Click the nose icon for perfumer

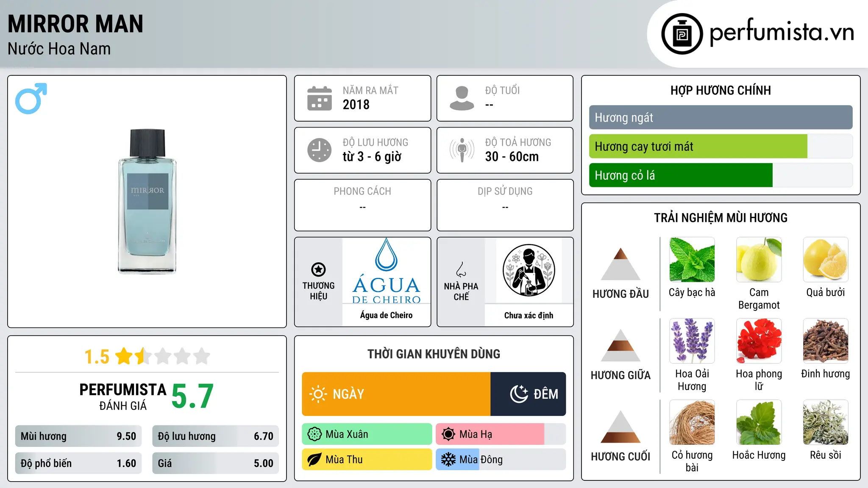461,269
